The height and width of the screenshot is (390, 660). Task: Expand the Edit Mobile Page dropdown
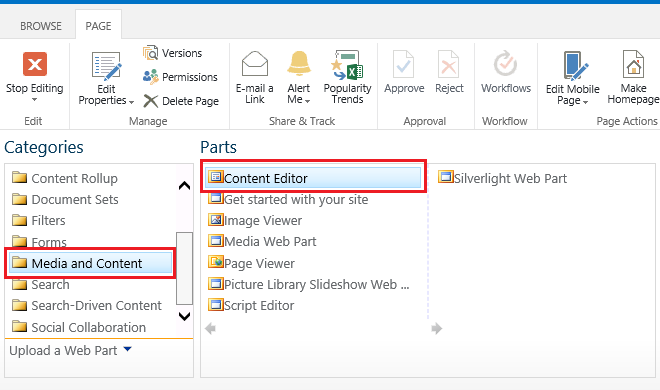[x=585, y=102]
